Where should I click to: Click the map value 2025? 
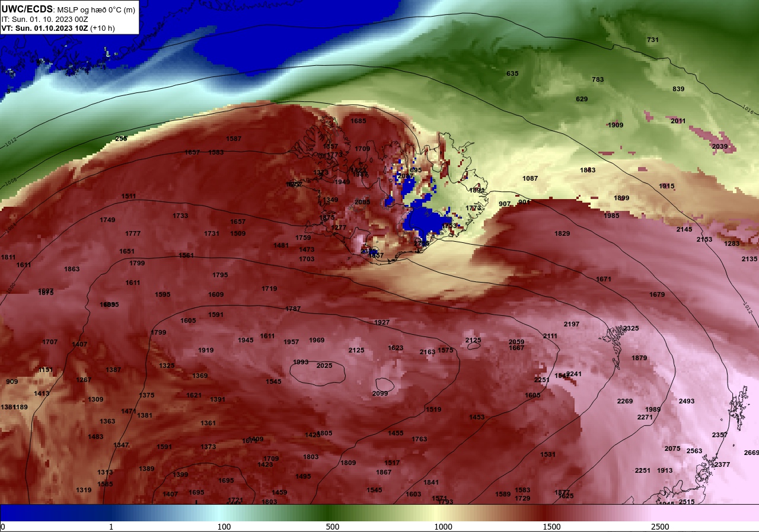pyautogui.click(x=324, y=366)
